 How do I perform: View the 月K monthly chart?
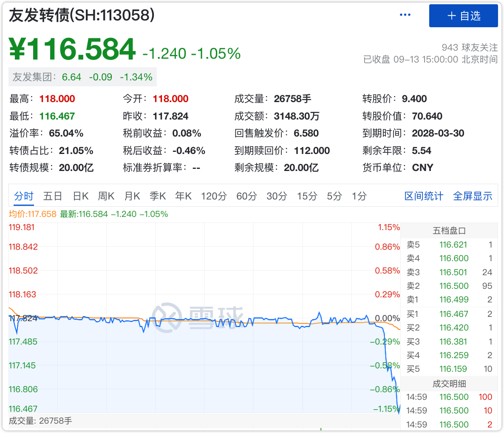132,196
